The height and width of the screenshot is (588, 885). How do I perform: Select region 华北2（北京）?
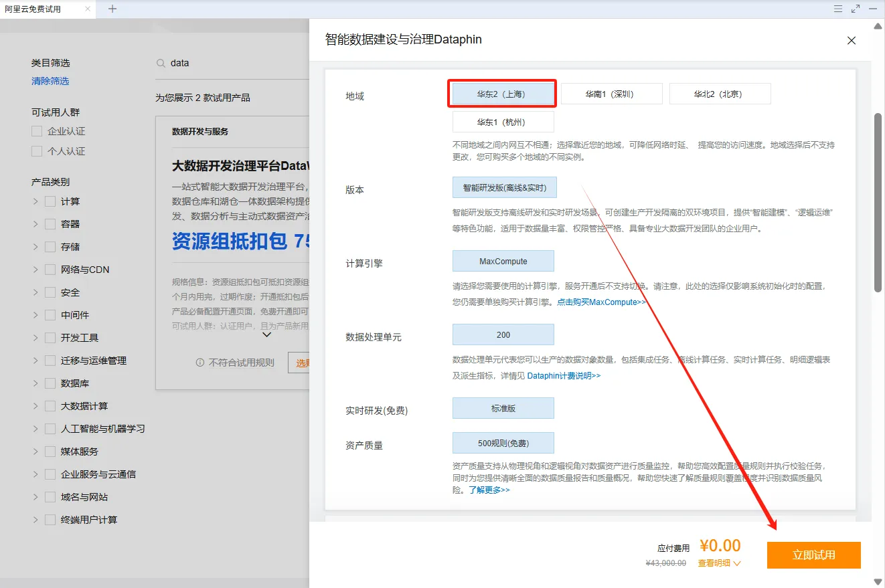pos(720,94)
